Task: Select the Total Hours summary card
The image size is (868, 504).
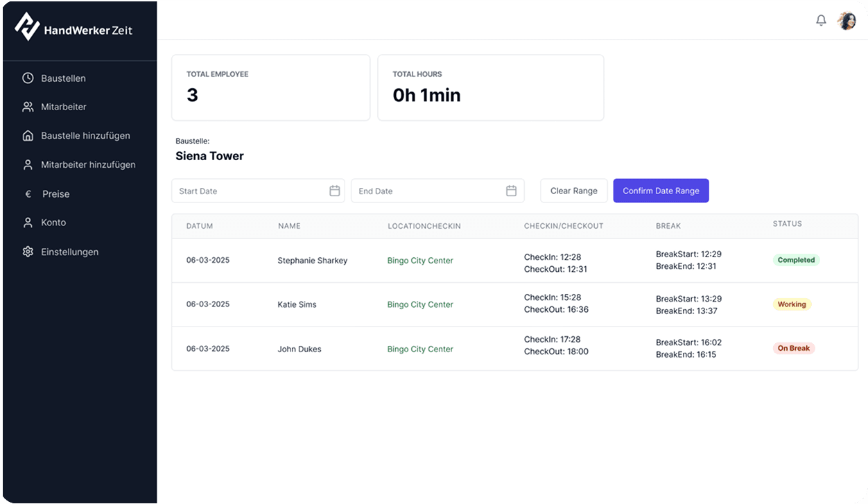Action: (490, 88)
